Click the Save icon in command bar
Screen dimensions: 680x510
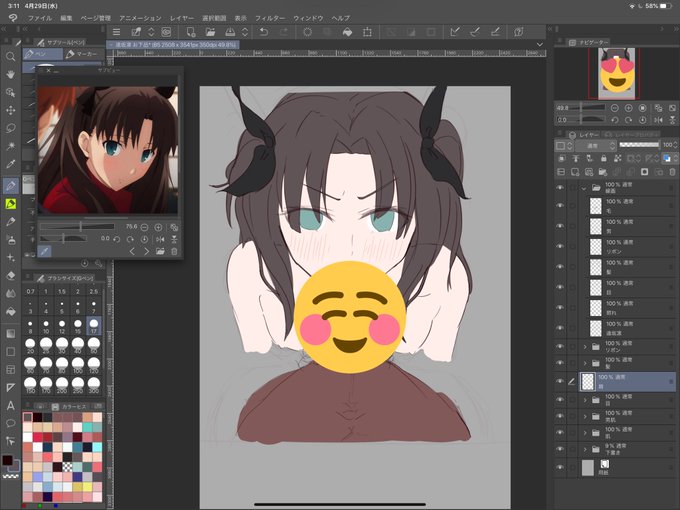(230, 32)
